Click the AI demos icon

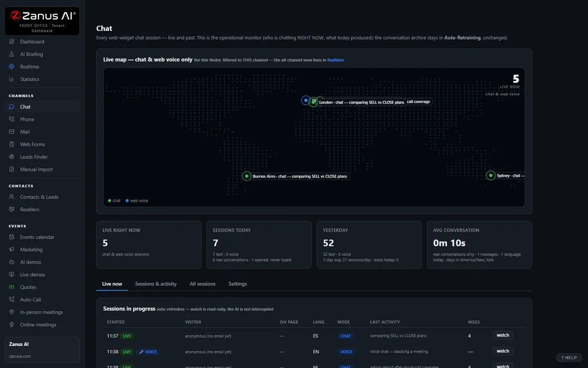tap(12, 262)
